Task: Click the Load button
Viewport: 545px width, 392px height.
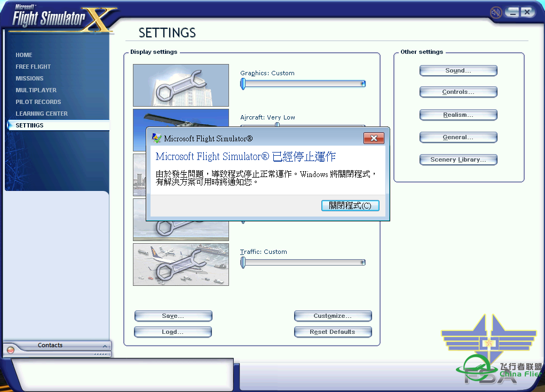Action: point(172,332)
